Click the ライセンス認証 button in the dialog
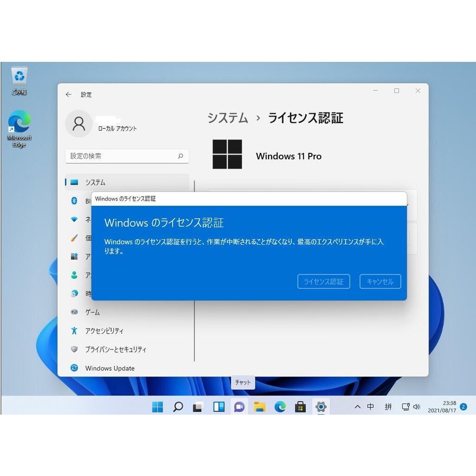 (323, 281)
